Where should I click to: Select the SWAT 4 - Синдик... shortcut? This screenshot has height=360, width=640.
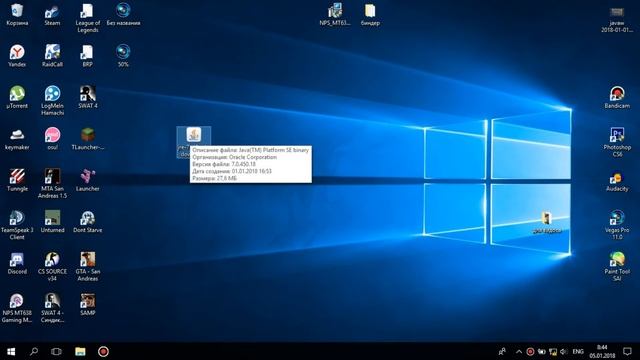pos(52,308)
